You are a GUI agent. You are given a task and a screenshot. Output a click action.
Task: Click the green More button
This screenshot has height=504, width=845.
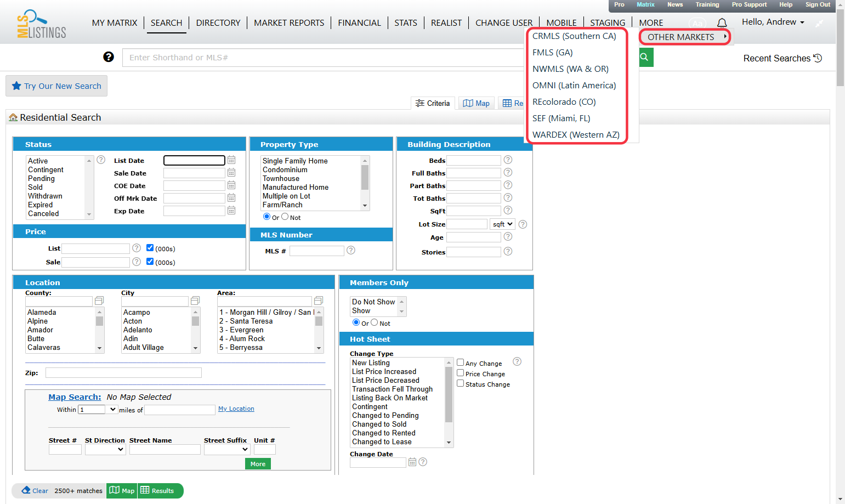point(258,464)
